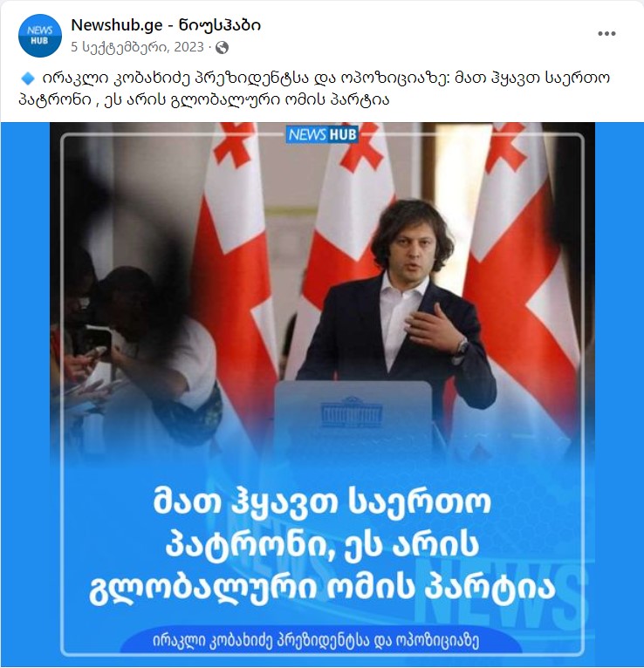Click the NEWS HUB logo atop the photo
The width and height of the screenshot is (644, 668).
pos(322,134)
